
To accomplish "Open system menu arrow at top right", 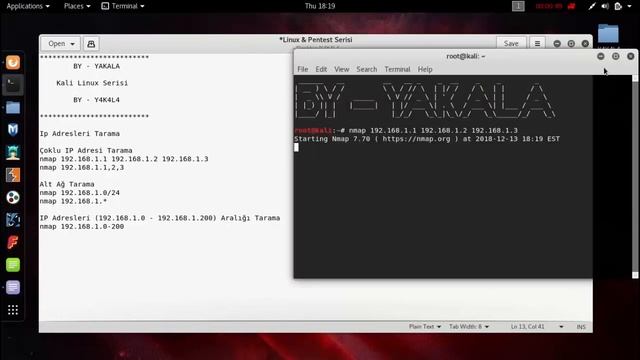I will pos(629,6).
